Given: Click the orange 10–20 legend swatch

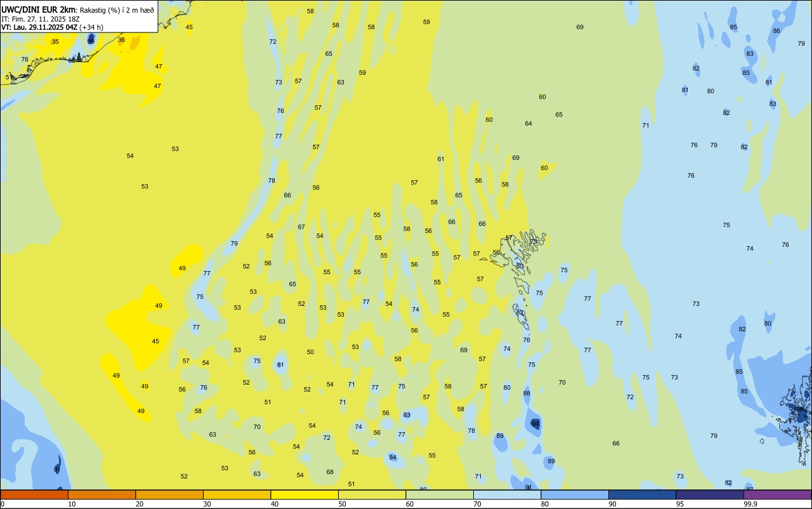Looking at the screenshot, I should pyautogui.click(x=101, y=494).
